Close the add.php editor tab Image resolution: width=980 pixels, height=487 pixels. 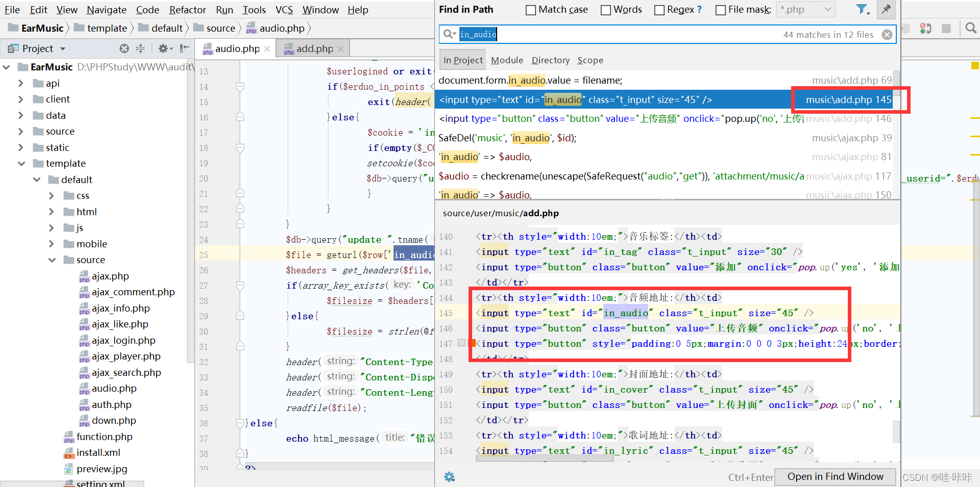[340, 49]
